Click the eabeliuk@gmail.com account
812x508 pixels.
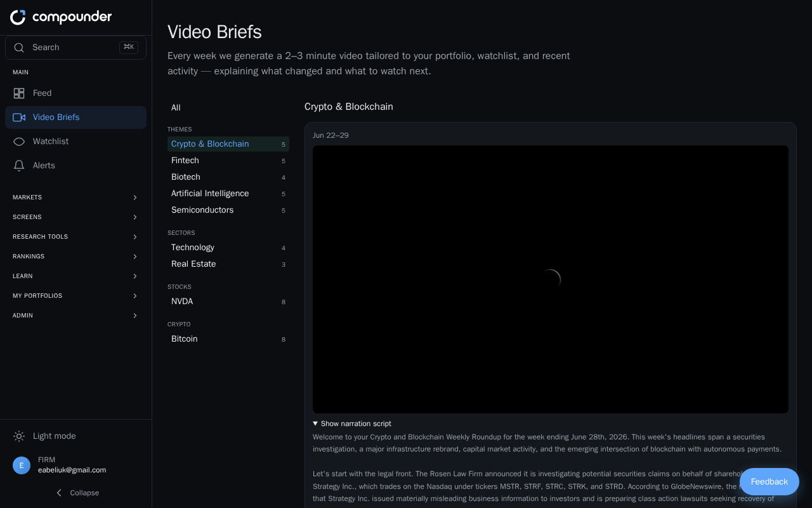point(72,471)
